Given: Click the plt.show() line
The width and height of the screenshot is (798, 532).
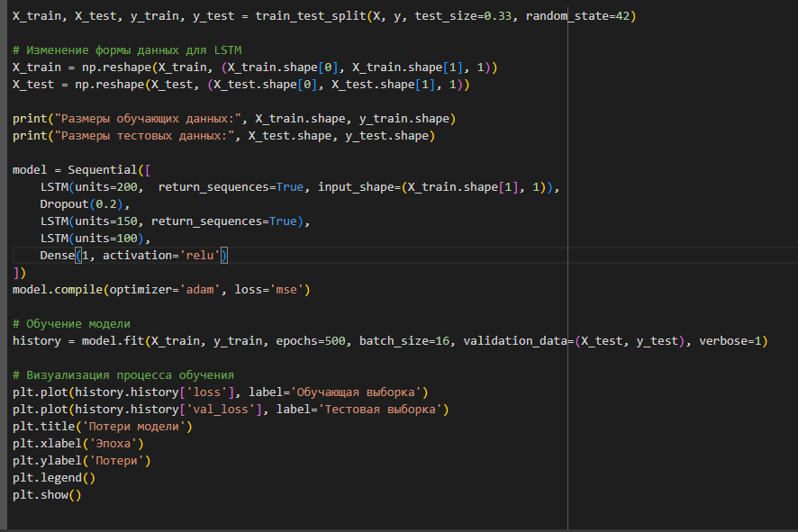Looking at the screenshot, I should (x=47, y=495).
